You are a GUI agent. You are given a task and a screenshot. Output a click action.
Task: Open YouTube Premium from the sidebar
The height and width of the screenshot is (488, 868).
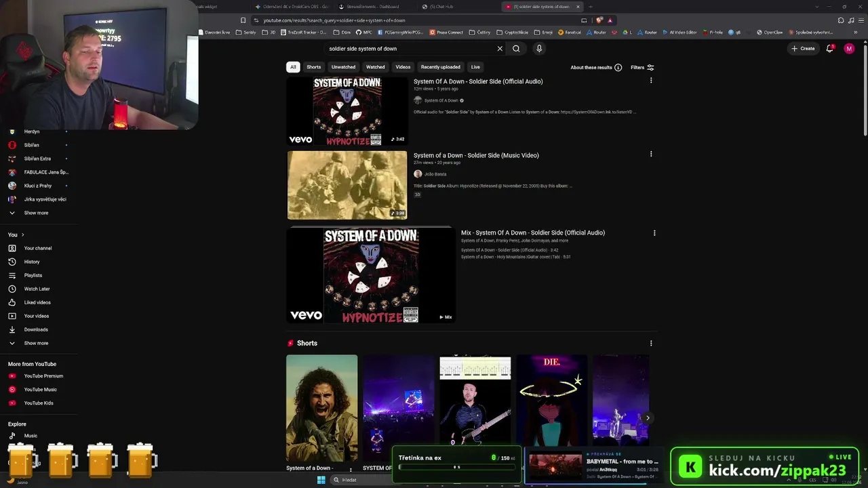[43, 376]
